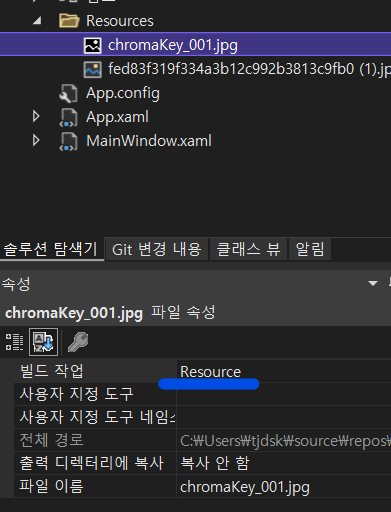
Task: Sort properties alphabetically
Action: [43, 342]
